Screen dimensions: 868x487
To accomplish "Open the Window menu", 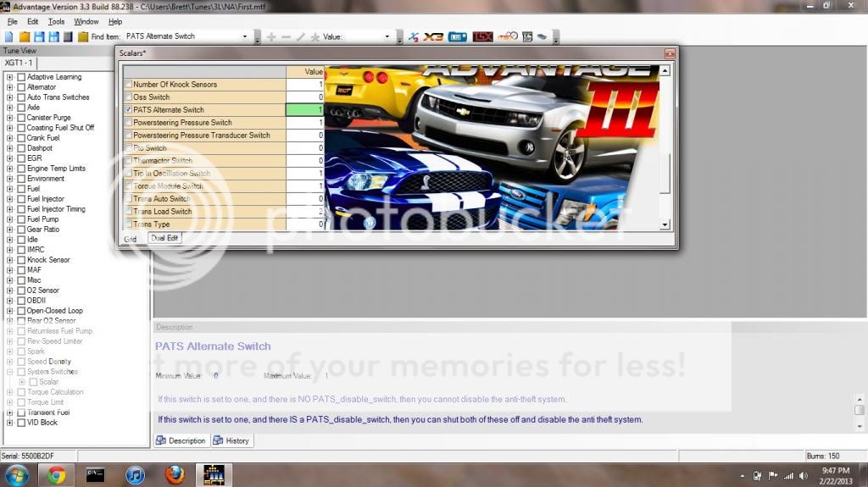I will tap(86, 21).
